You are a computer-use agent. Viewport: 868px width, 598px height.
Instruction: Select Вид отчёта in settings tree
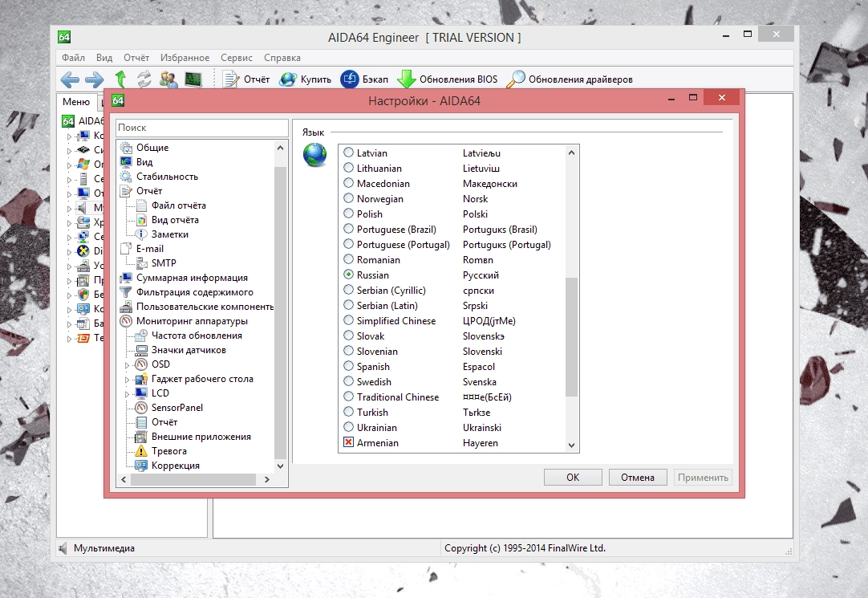[x=175, y=220]
